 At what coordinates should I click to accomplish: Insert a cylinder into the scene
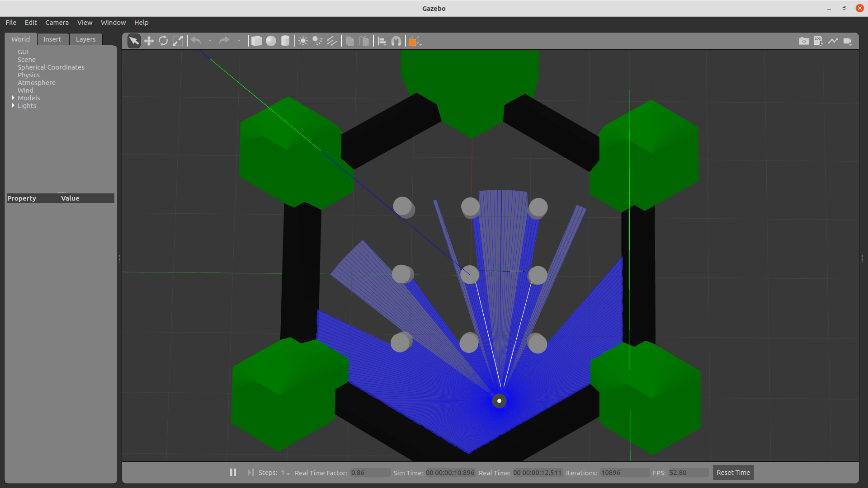285,41
